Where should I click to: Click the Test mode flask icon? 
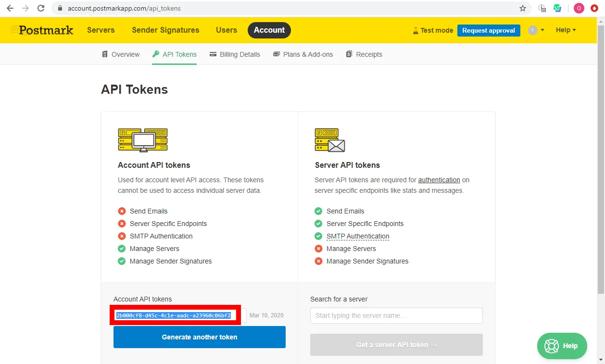[416, 30]
